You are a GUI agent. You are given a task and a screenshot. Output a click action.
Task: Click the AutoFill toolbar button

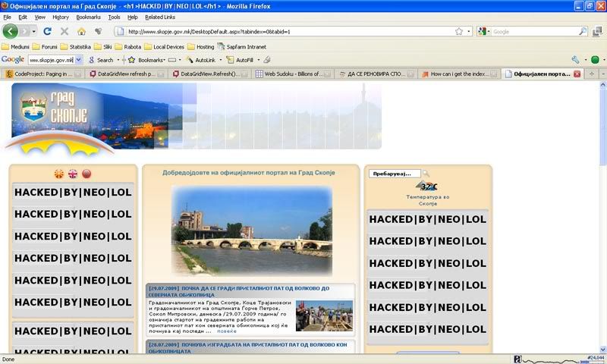point(240,60)
